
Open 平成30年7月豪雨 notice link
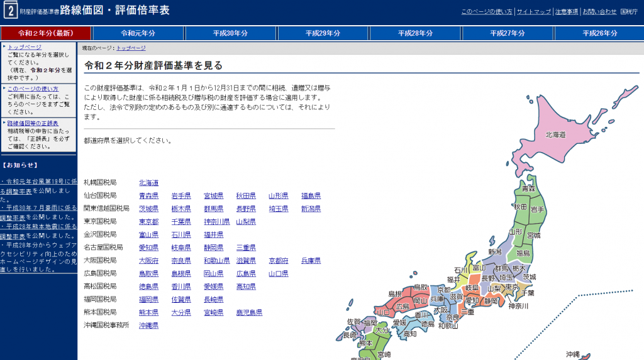click(38, 212)
